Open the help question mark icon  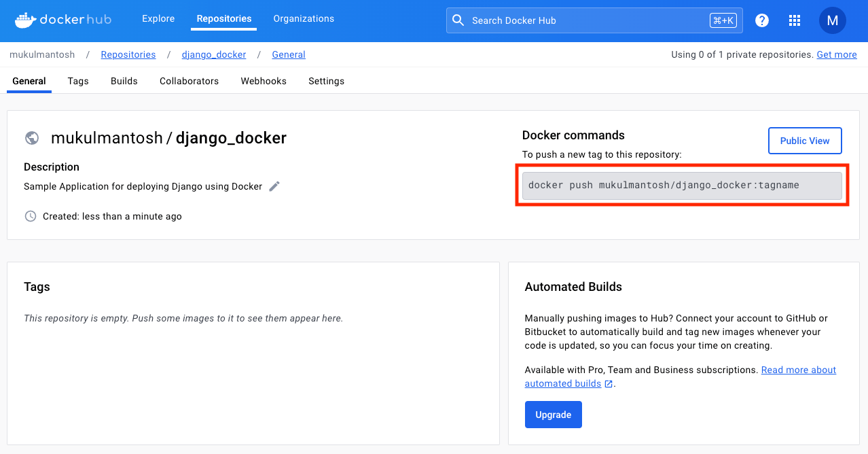click(762, 20)
